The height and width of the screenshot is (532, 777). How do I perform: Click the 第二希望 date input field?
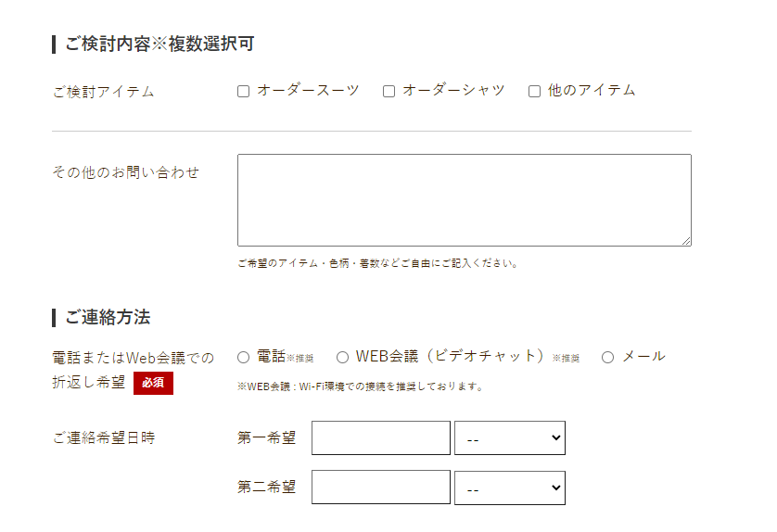click(380, 487)
